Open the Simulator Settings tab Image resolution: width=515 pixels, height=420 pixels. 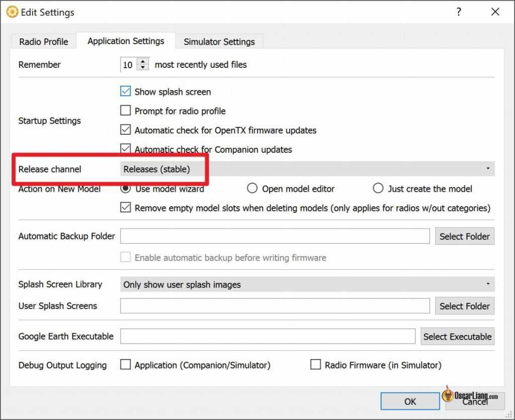(x=219, y=42)
